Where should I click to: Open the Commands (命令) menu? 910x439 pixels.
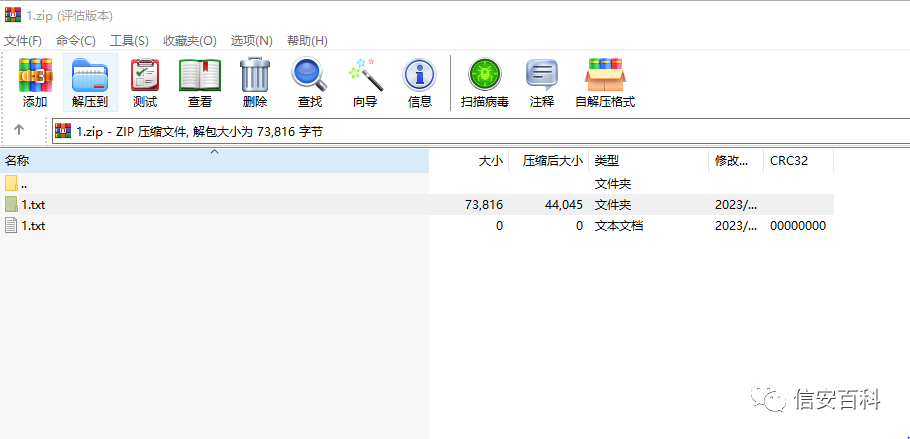click(x=75, y=41)
